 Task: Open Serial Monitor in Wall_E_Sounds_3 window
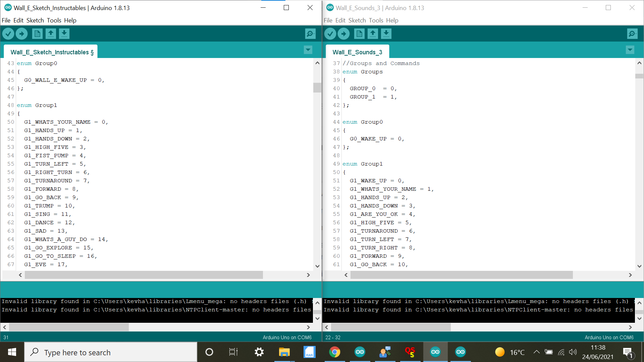(x=632, y=34)
